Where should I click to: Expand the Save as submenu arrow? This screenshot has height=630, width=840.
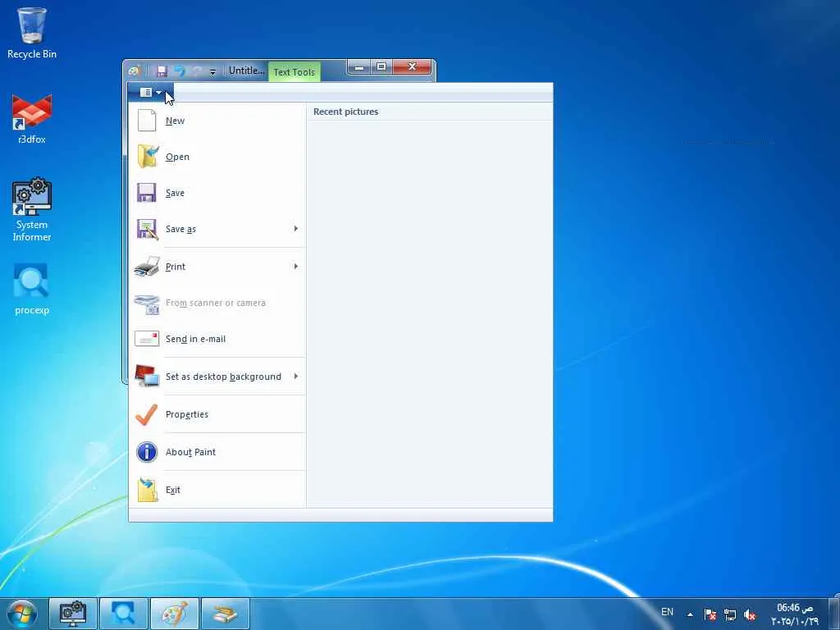tap(295, 229)
